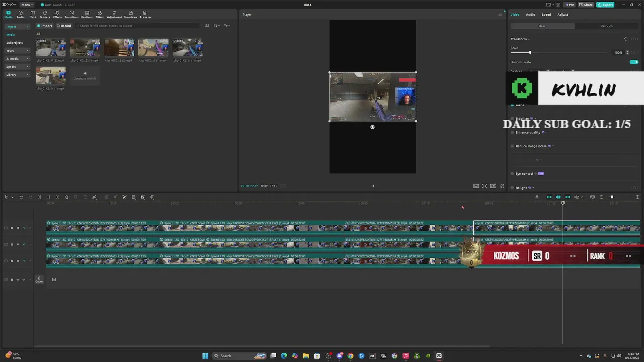644x362 pixels.
Task: Open the Templates panel
Action: point(130,14)
